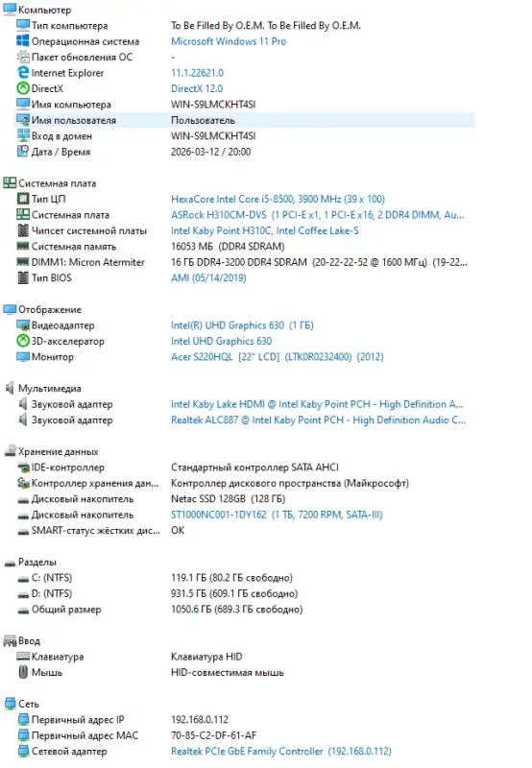Select the Клавиатура row label

tap(58, 657)
